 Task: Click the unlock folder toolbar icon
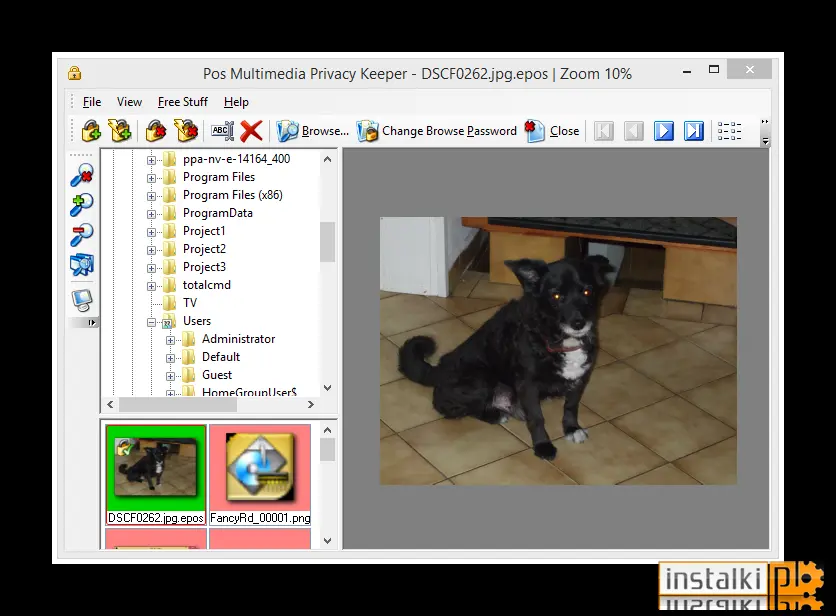[186, 131]
